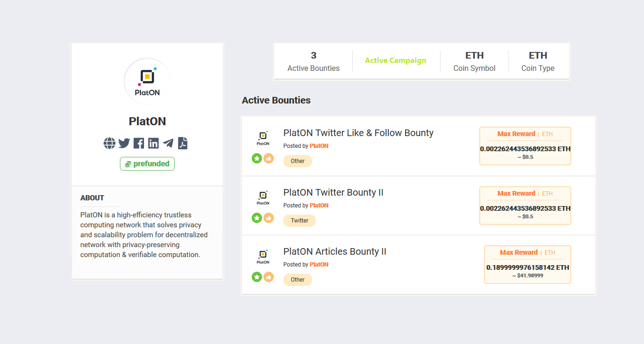Open PlatON Telegram channel icon
Image resolution: width=644 pixels, height=344 pixels.
tap(168, 143)
